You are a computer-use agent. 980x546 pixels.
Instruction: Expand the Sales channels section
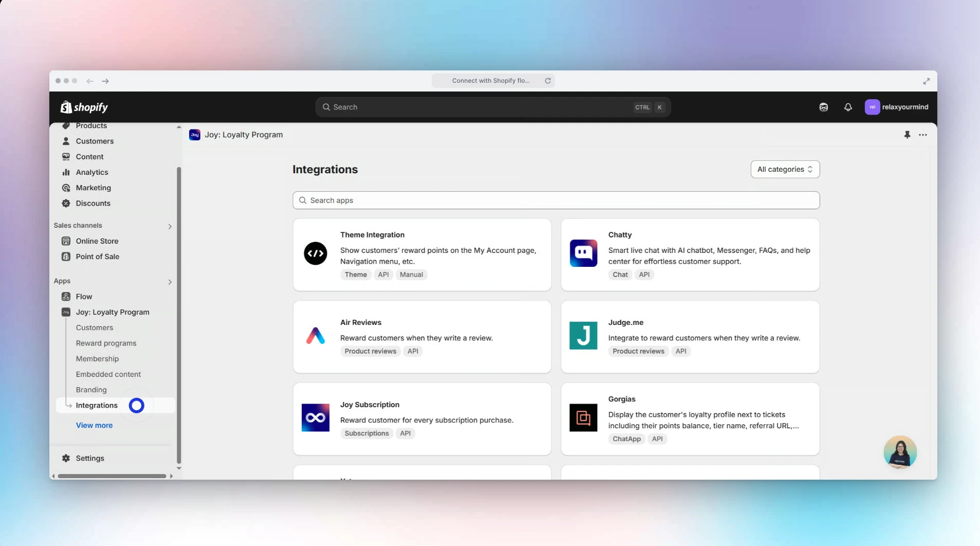pyautogui.click(x=170, y=226)
